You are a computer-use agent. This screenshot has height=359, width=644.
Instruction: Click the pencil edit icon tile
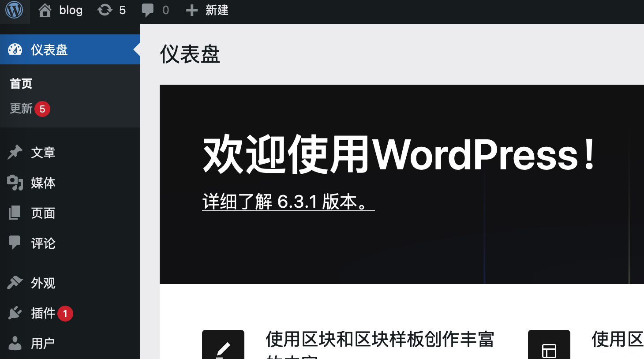point(223,344)
